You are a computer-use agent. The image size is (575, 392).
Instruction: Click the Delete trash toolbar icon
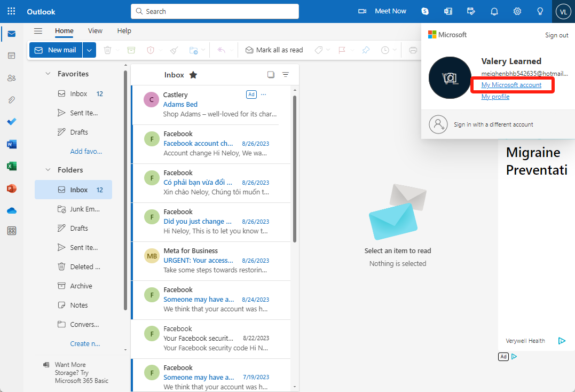(x=107, y=50)
